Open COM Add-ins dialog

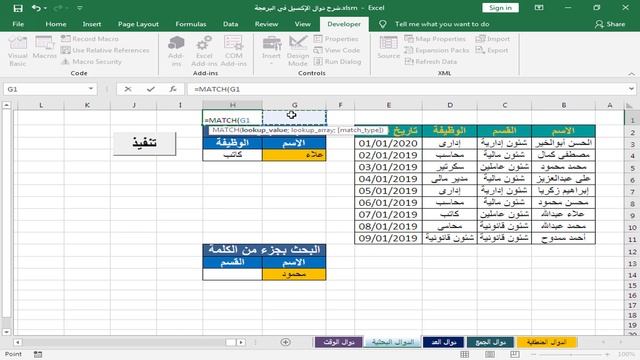click(x=233, y=51)
